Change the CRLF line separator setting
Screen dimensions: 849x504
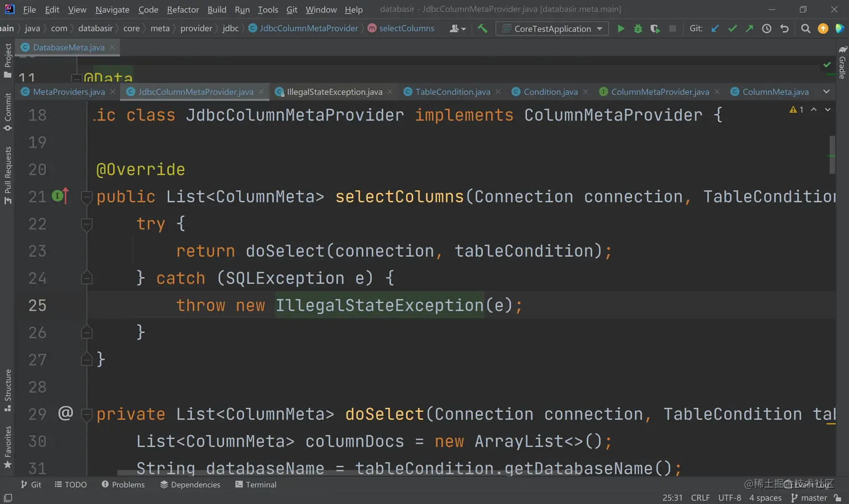[x=700, y=498]
